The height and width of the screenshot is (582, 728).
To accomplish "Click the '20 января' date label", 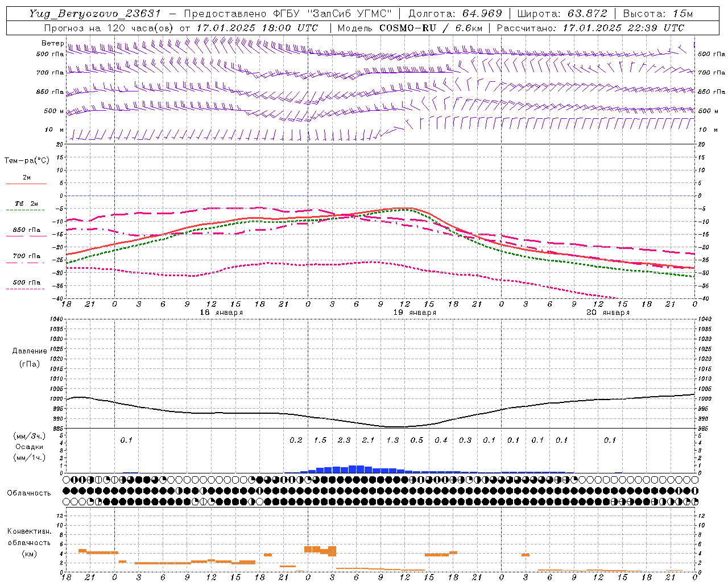I will coord(608,313).
